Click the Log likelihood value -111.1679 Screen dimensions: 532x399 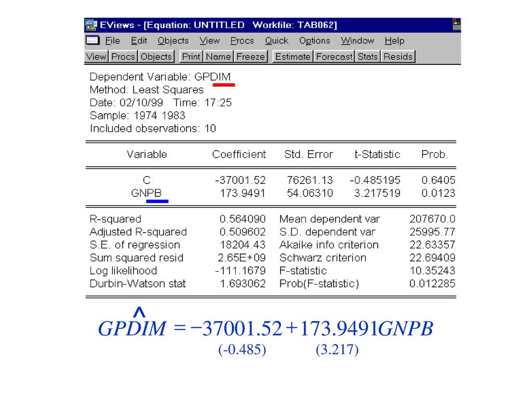(240, 270)
